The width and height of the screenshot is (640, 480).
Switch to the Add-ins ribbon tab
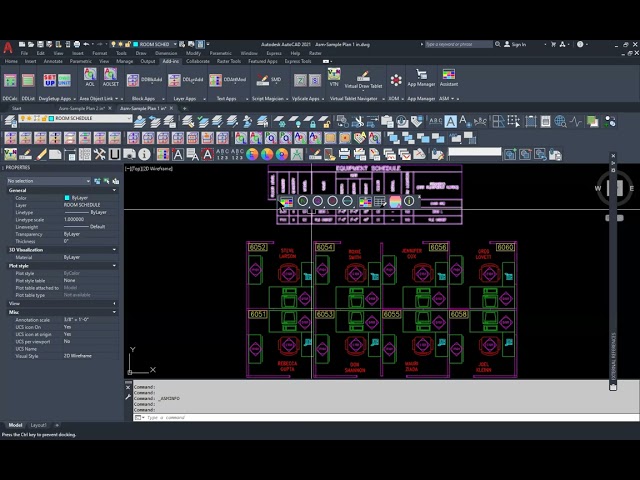[x=171, y=61]
